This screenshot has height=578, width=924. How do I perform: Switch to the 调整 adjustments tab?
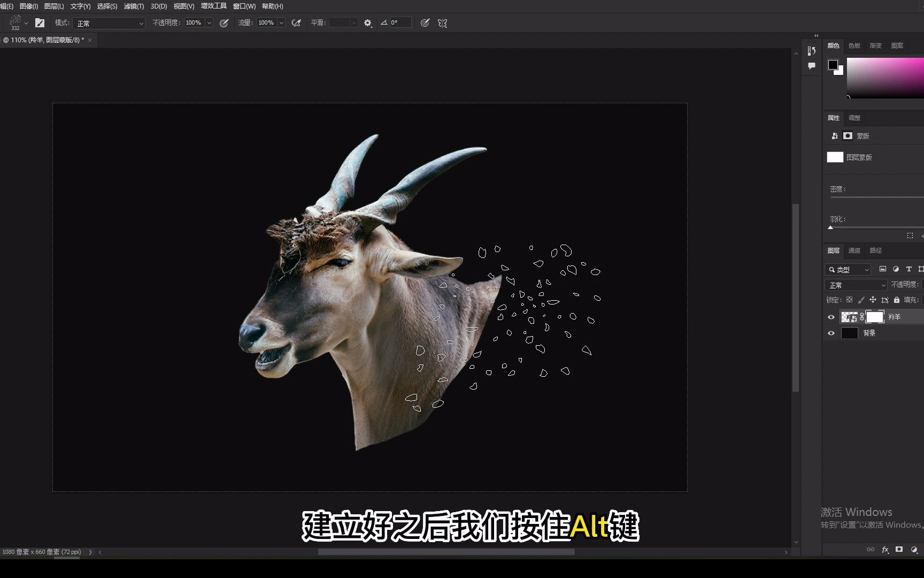tap(854, 118)
